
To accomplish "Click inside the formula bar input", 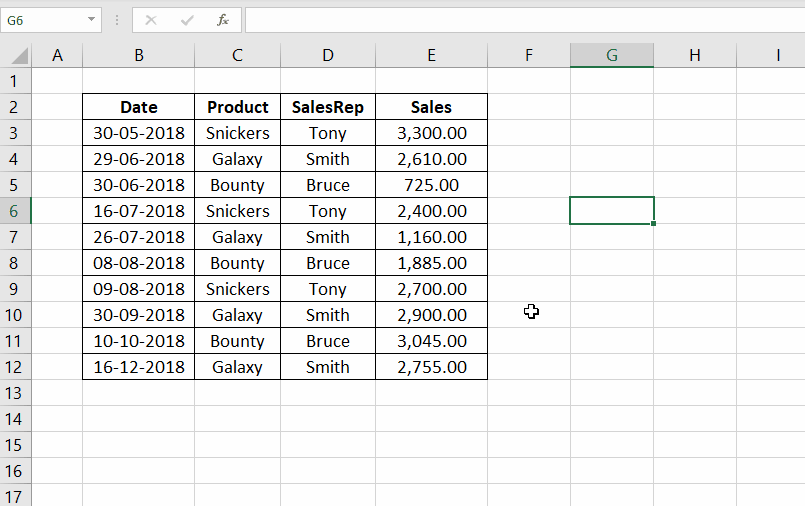I will click(525, 20).
